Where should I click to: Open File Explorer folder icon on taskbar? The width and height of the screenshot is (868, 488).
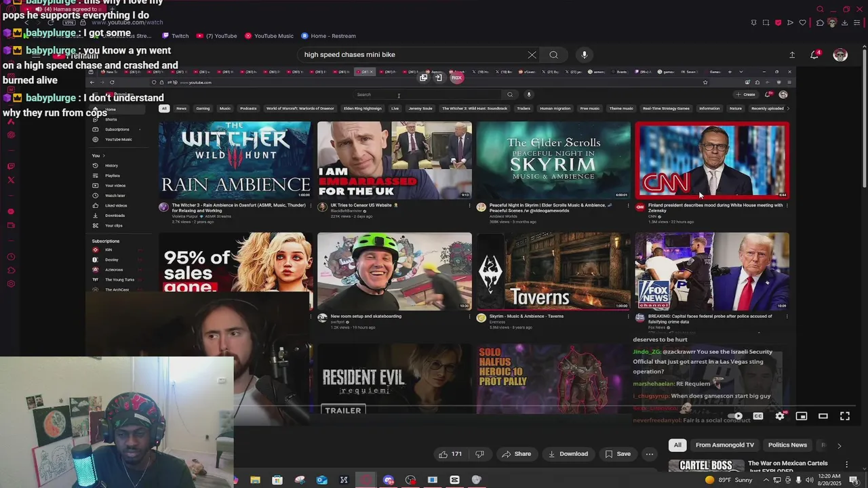[255, 480]
